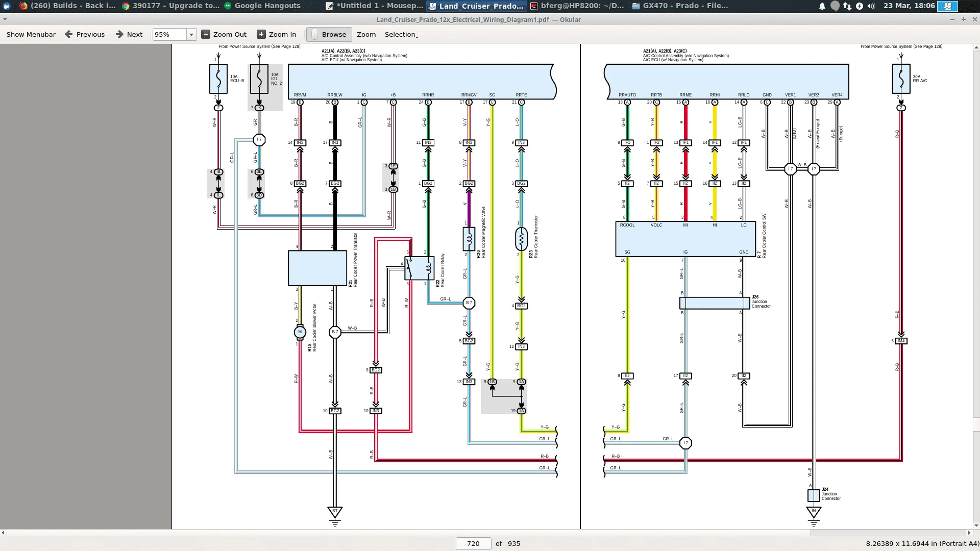980x551 pixels.
Task: Toggle the Browse mouse mode
Action: coord(329,34)
